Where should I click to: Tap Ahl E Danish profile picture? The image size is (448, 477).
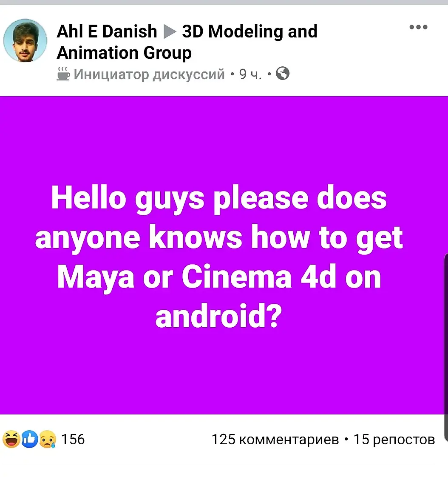(25, 40)
